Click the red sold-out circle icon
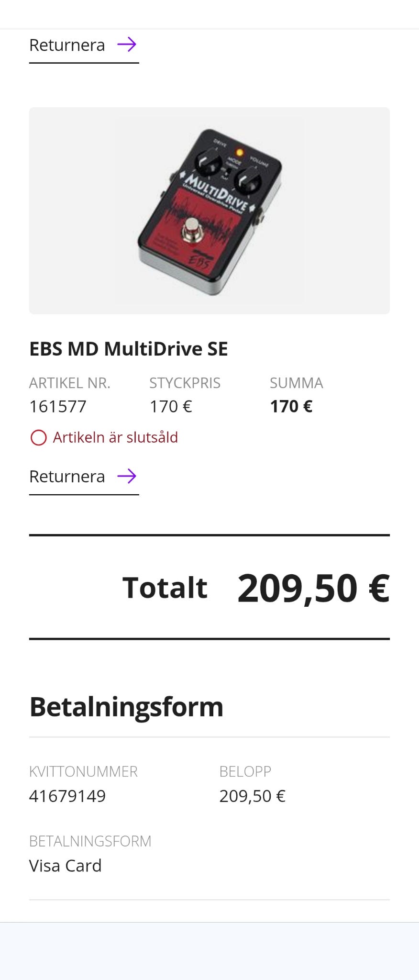 [39, 437]
